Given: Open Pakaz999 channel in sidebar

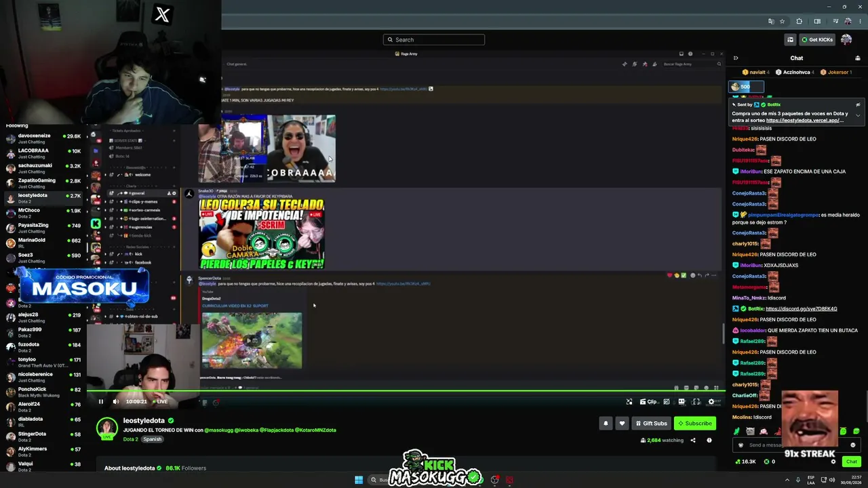Looking at the screenshot, I should 44,332.
